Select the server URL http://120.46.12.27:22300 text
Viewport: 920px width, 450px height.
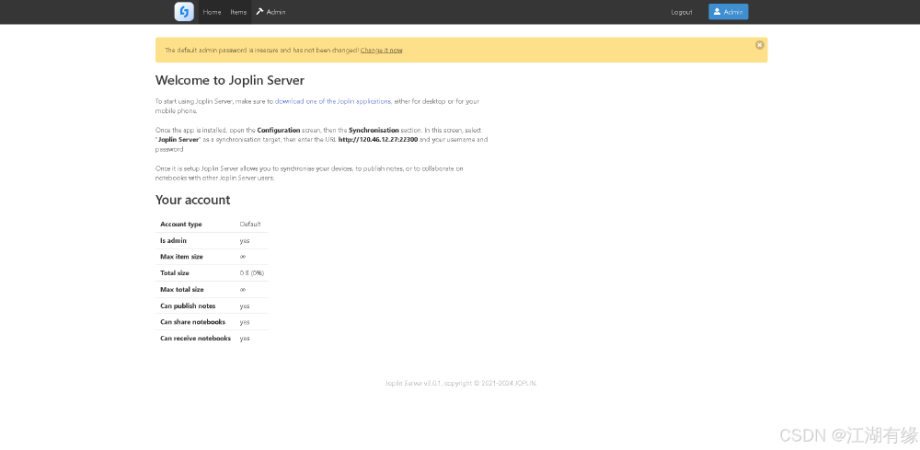(378, 140)
